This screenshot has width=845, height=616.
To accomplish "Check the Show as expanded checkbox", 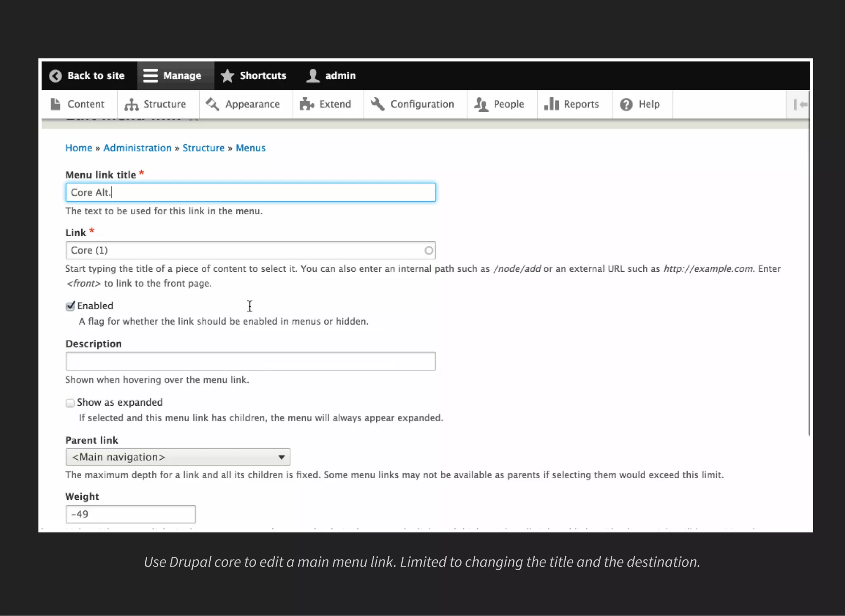I will 70,403.
